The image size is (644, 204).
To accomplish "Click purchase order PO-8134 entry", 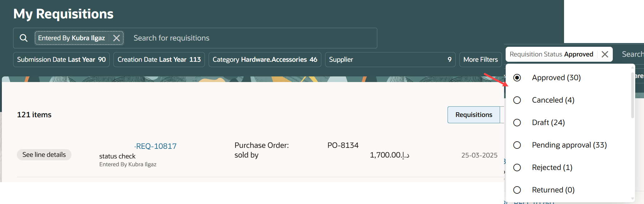I will coord(343,145).
